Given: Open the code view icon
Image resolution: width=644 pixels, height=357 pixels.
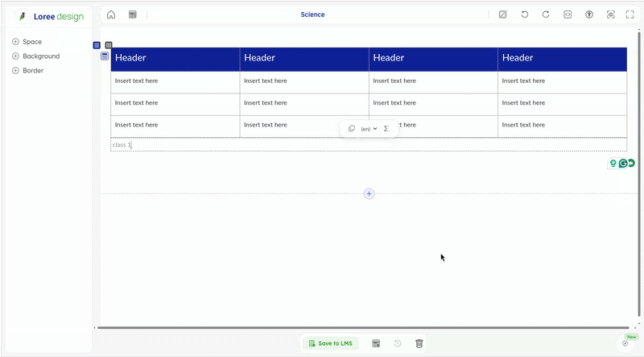Looking at the screenshot, I should pos(568,15).
